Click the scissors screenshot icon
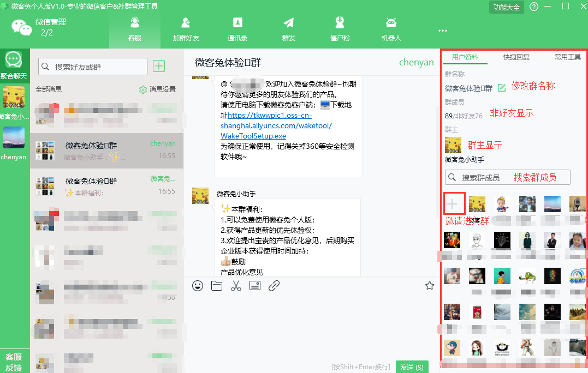Screen dimensions: 588x373 point(236,286)
